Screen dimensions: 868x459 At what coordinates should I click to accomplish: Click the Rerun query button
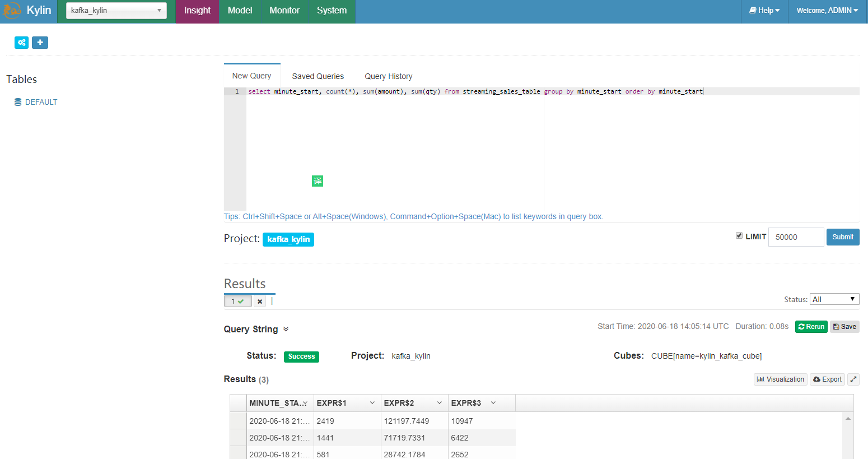pos(811,327)
